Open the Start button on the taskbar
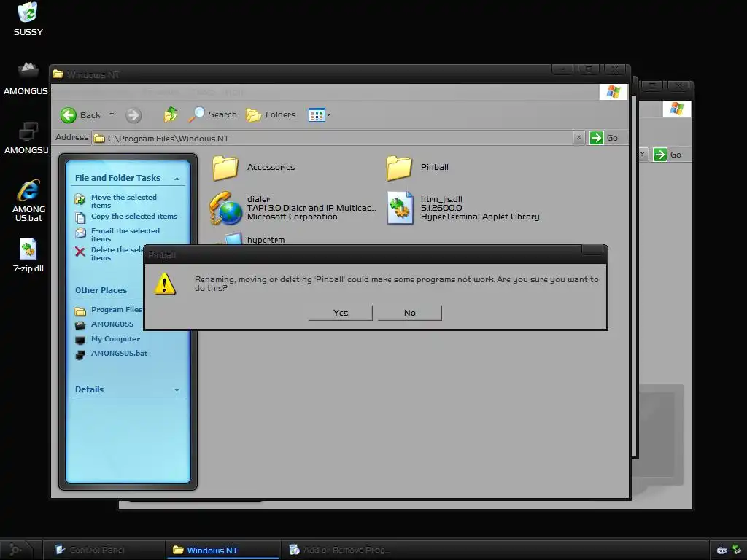 point(16,550)
